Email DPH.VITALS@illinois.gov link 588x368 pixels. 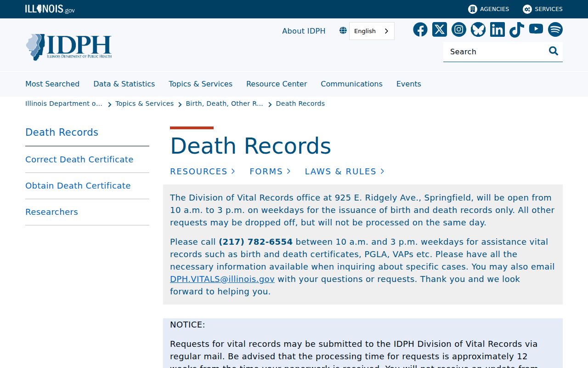tap(222, 279)
